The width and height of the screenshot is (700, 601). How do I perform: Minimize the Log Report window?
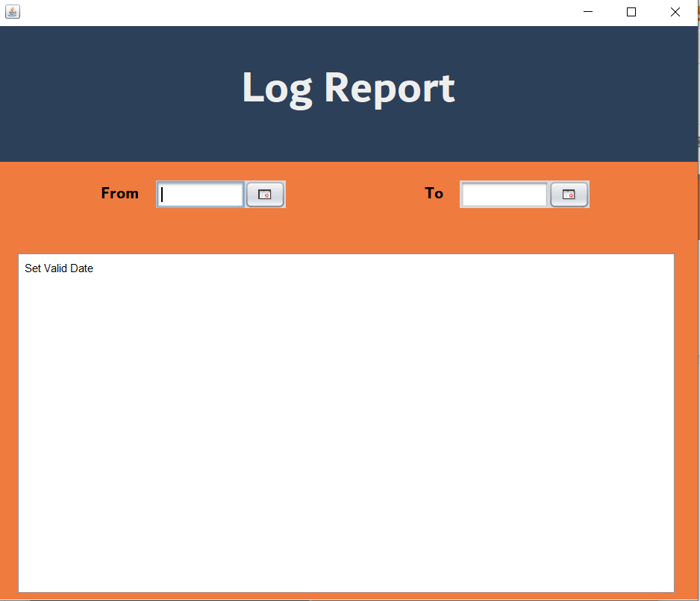tap(588, 12)
